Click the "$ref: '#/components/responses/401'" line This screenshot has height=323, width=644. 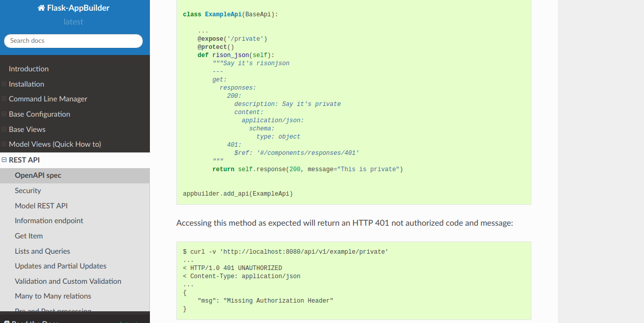(297, 153)
